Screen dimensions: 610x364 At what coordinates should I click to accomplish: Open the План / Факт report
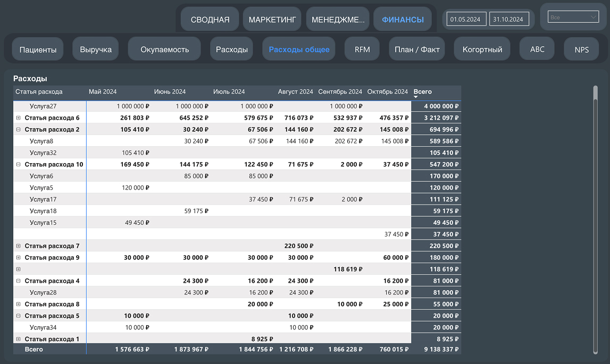(417, 49)
